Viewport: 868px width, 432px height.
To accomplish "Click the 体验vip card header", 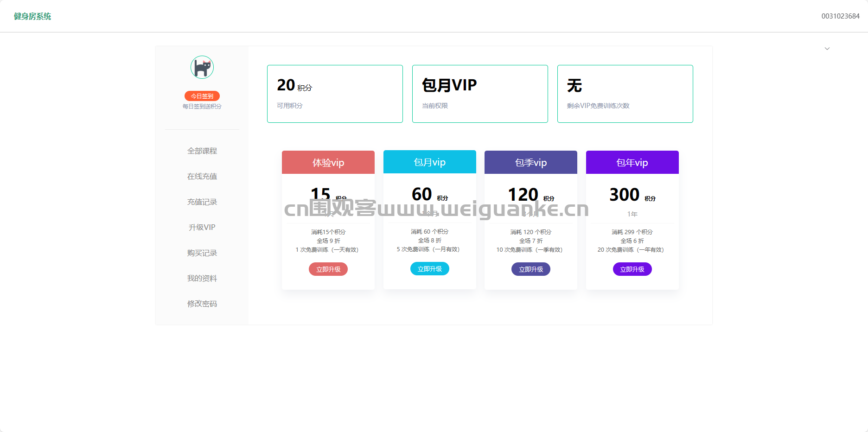I will (x=328, y=162).
